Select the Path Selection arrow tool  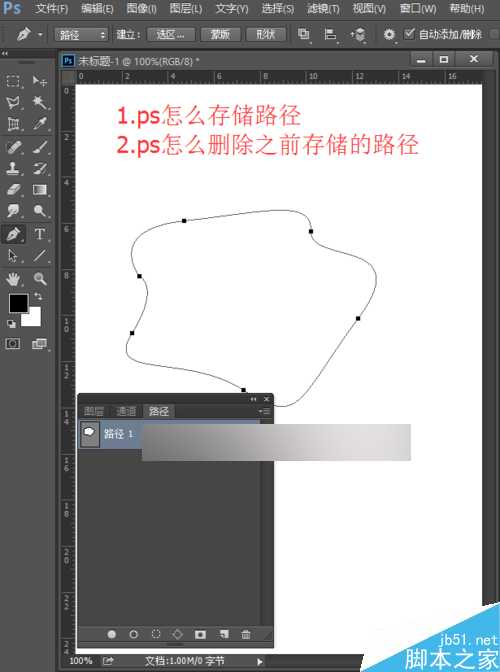[13, 256]
